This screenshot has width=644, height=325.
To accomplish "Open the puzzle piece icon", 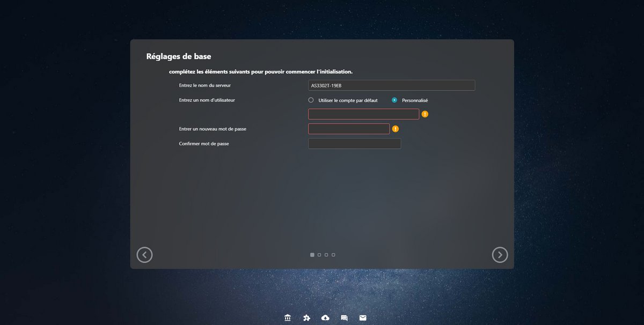I will pos(306,317).
